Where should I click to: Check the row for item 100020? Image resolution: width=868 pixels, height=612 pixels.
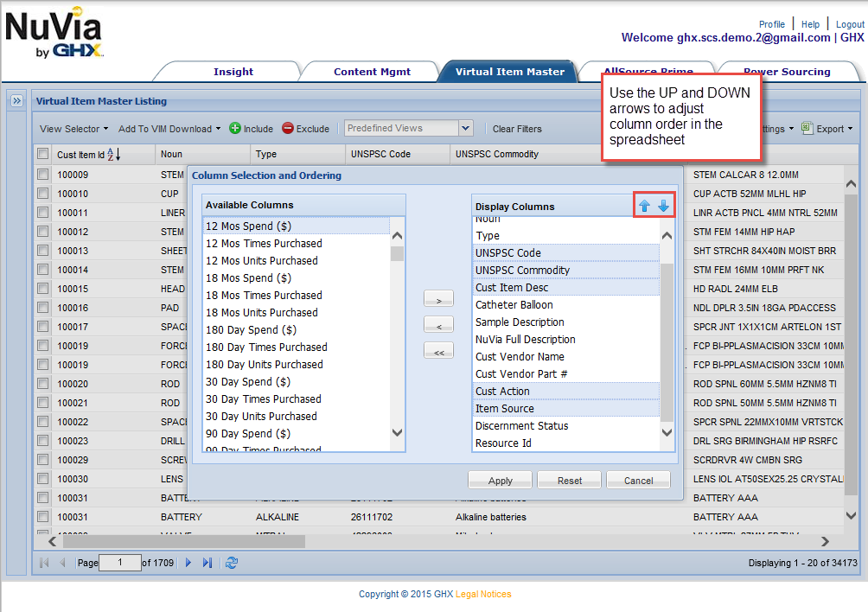[x=42, y=384]
